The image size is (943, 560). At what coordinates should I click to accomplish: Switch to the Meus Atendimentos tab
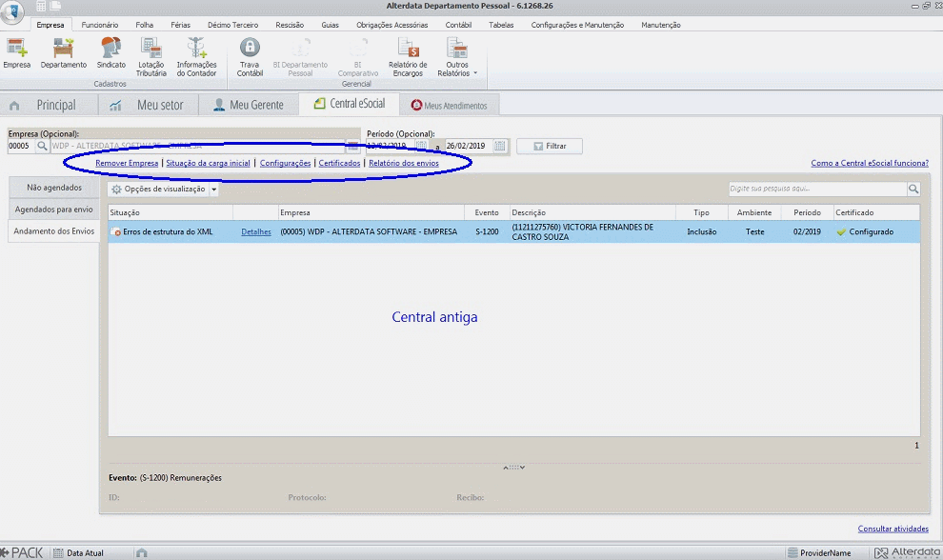tap(450, 106)
